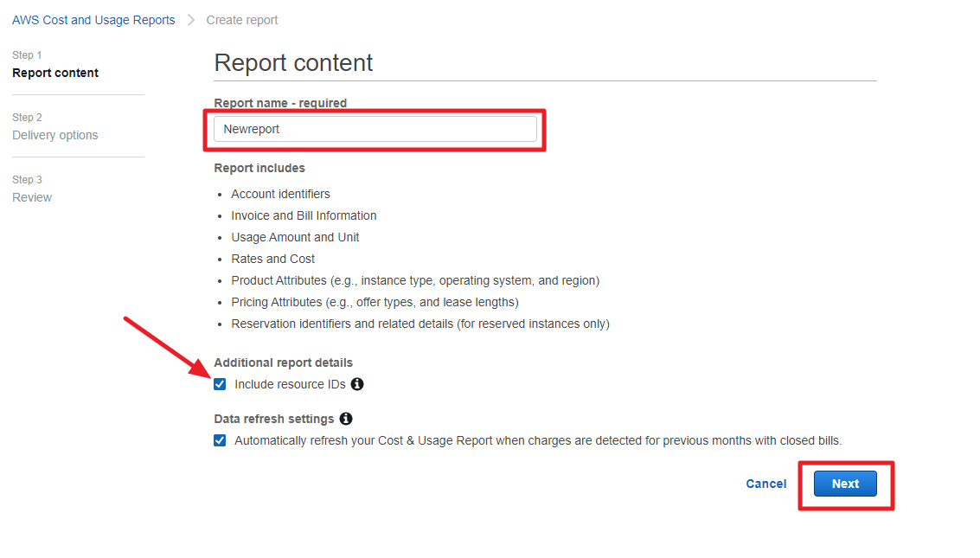This screenshot has height=558, width=980.
Task: Click the Account identifiers list item
Action: tap(280, 194)
